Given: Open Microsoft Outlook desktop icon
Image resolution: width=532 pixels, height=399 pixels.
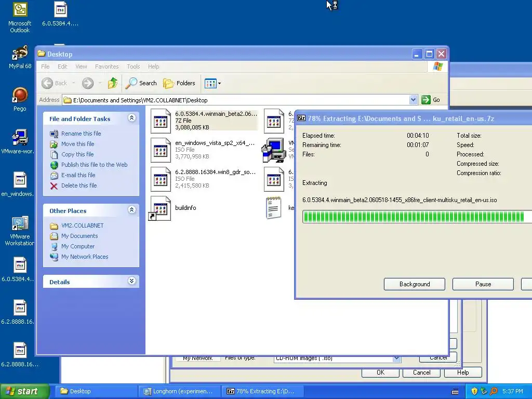Looking at the screenshot, I should tap(20, 17).
